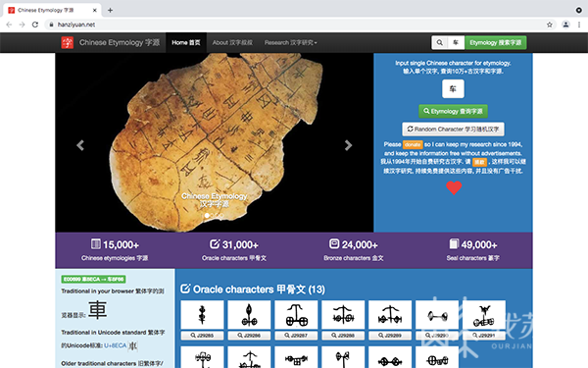Click the J29285 search button
Viewport: 588px width, 368px height.
(x=202, y=336)
